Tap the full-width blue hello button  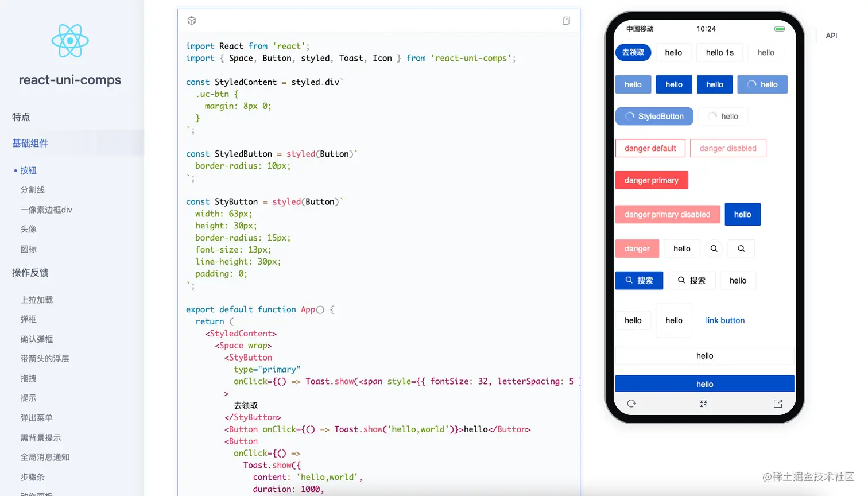coord(705,384)
